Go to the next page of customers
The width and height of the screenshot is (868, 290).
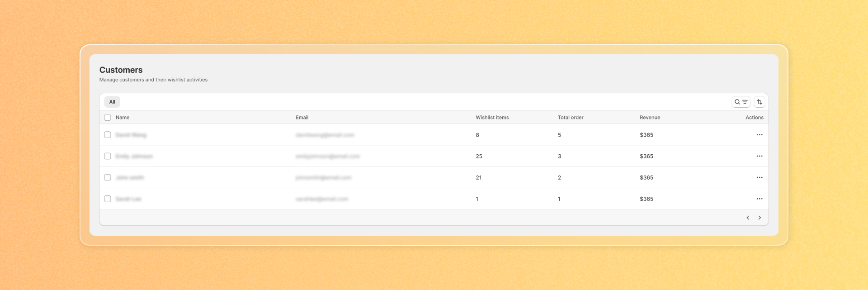coord(759,218)
